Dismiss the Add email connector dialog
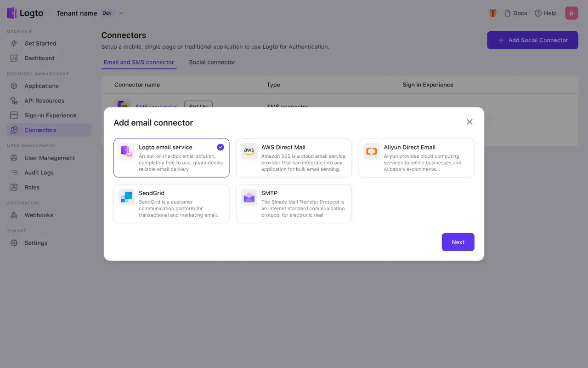 pyautogui.click(x=469, y=122)
